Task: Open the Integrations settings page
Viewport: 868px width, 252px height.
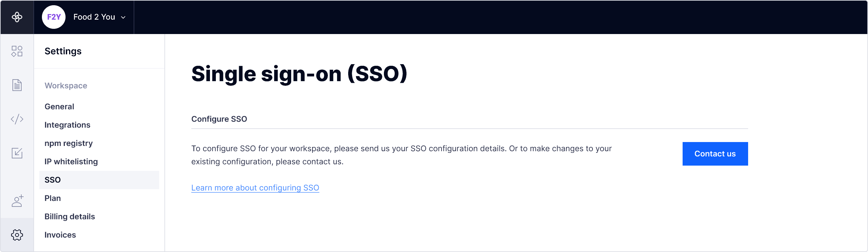Action: (x=67, y=125)
